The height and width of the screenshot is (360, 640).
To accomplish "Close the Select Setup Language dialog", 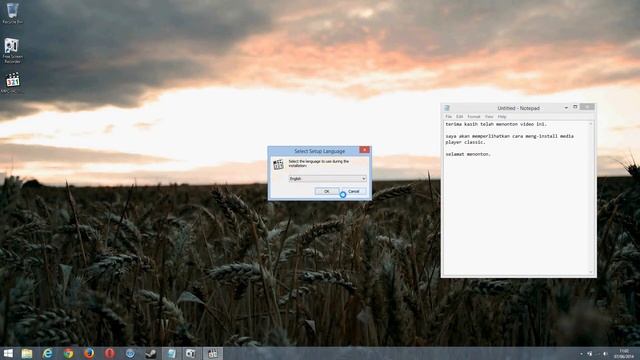I will pyautogui.click(x=364, y=150).
